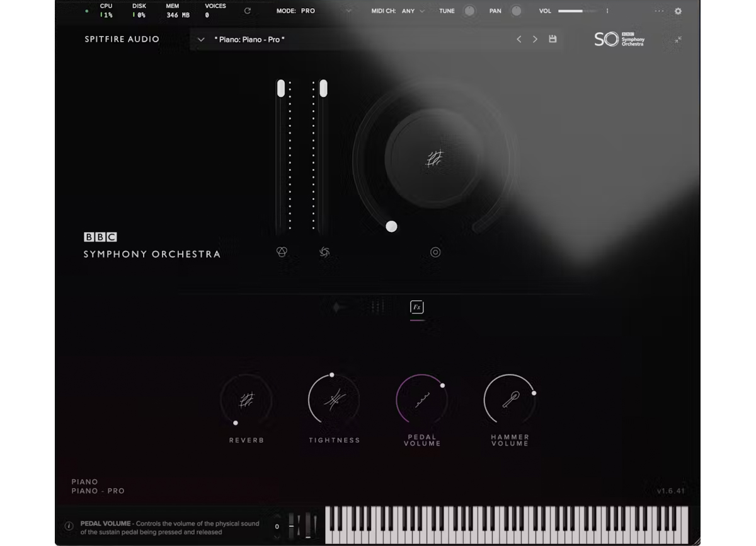Click the TIGHTNESS label

pos(335,440)
